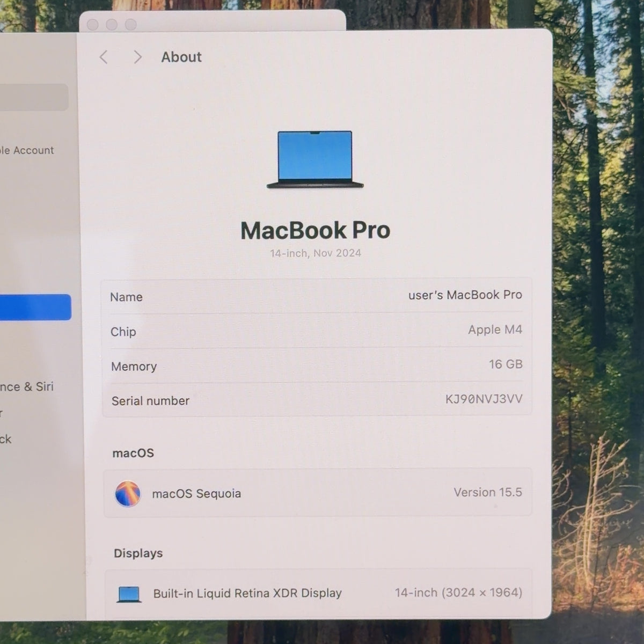Image resolution: width=644 pixels, height=644 pixels.
Task: Click the MacBook Pro laptop illustration
Action: point(315,160)
